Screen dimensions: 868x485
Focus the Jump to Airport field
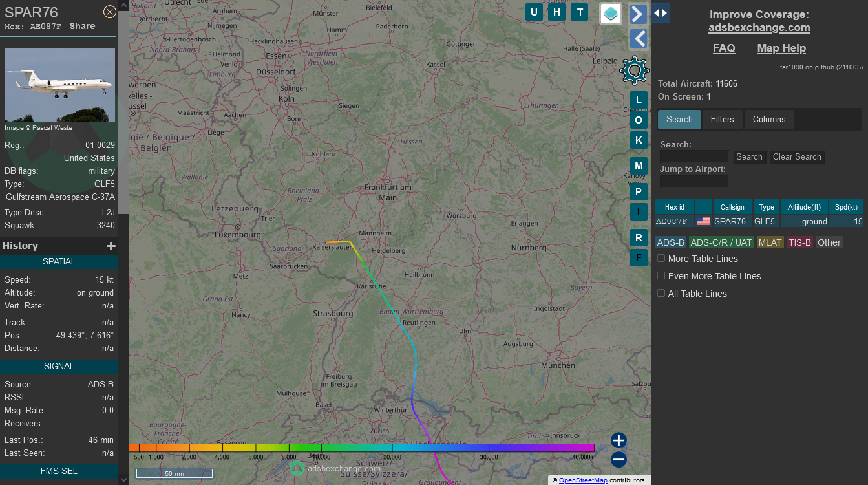(694, 181)
